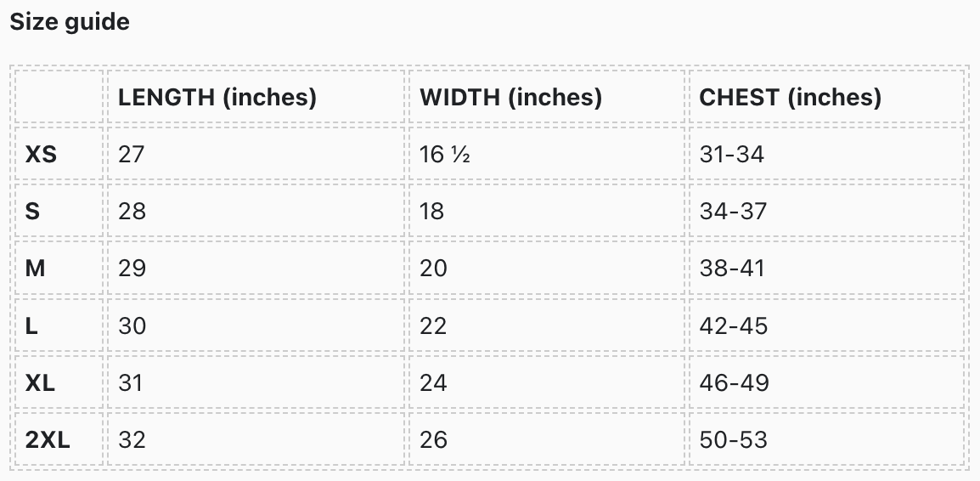Select the XL chest range 46-49
The image size is (980, 481).
coord(734,382)
